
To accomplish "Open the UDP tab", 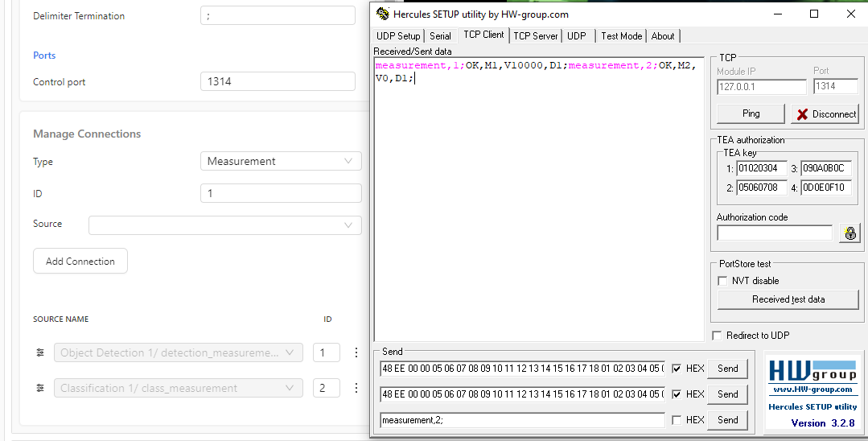I will pyautogui.click(x=576, y=36).
